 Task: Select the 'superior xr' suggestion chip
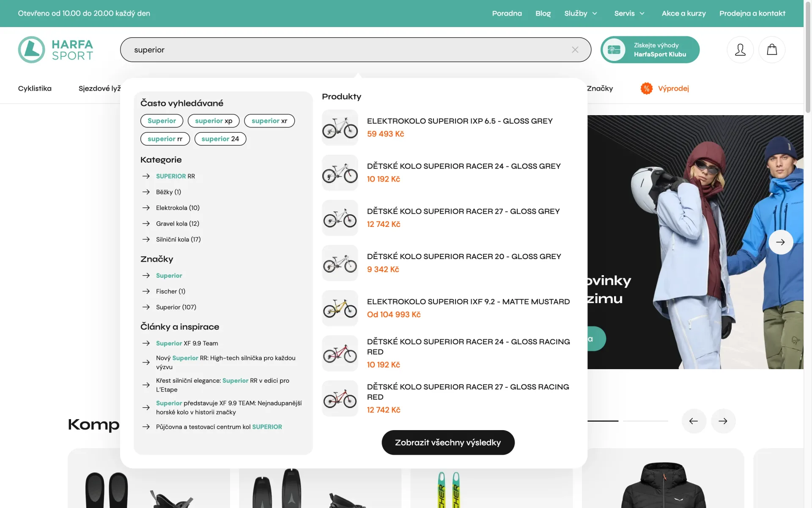tap(269, 121)
